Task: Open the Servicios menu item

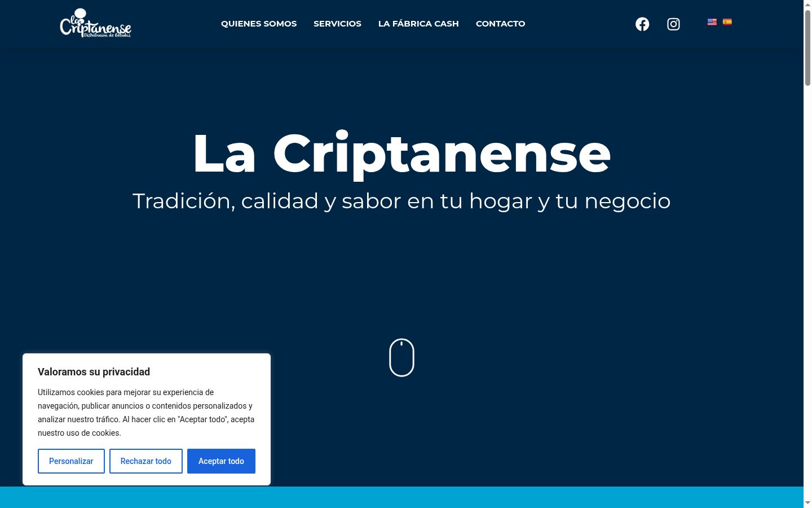Action: pos(337,24)
